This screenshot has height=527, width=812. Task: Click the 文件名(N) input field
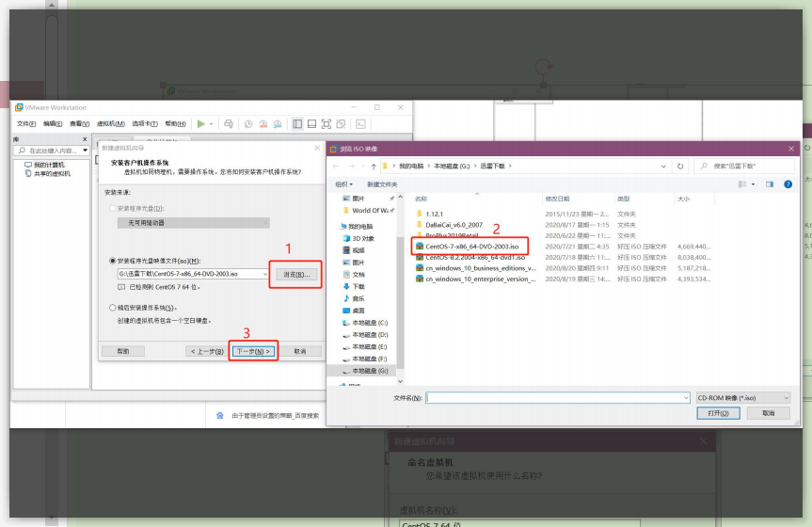[558, 398]
